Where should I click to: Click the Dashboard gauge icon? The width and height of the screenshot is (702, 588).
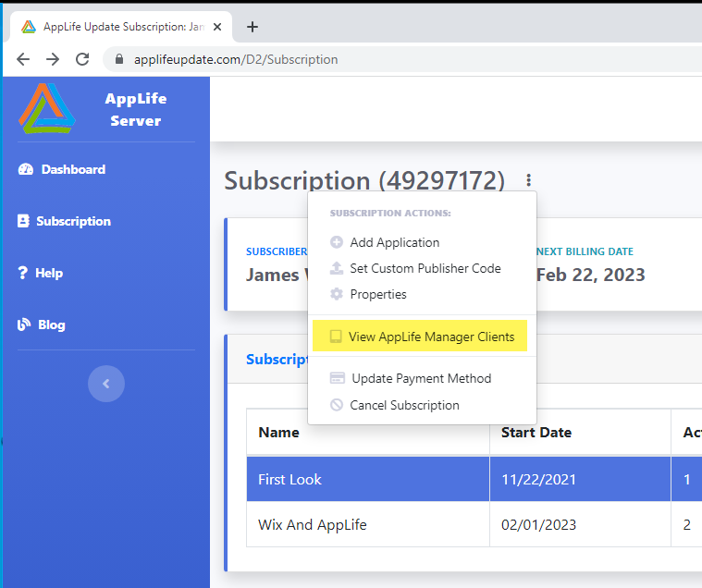pyautogui.click(x=26, y=169)
